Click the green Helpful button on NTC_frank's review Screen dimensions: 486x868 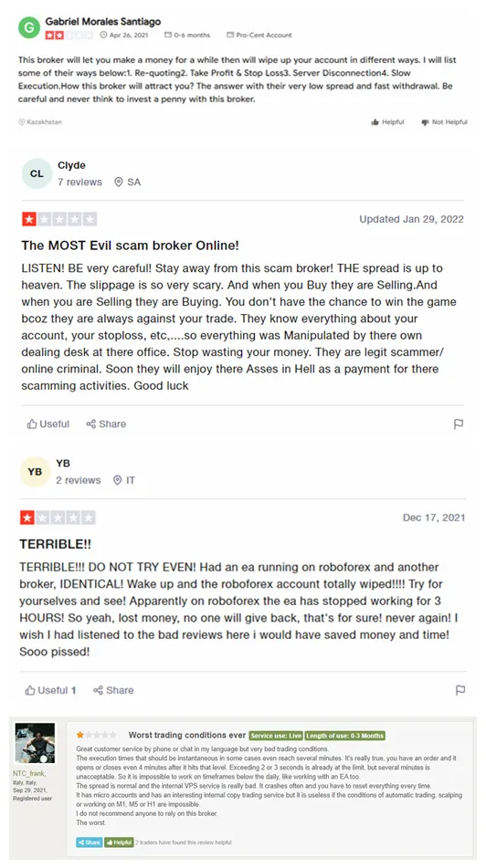tap(119, 842)
